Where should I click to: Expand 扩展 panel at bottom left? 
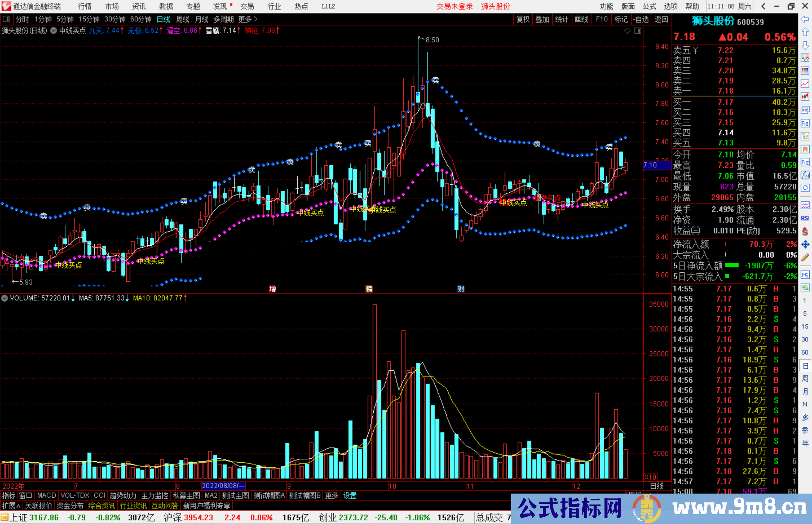pyautogui.click(x=11, y=506)
